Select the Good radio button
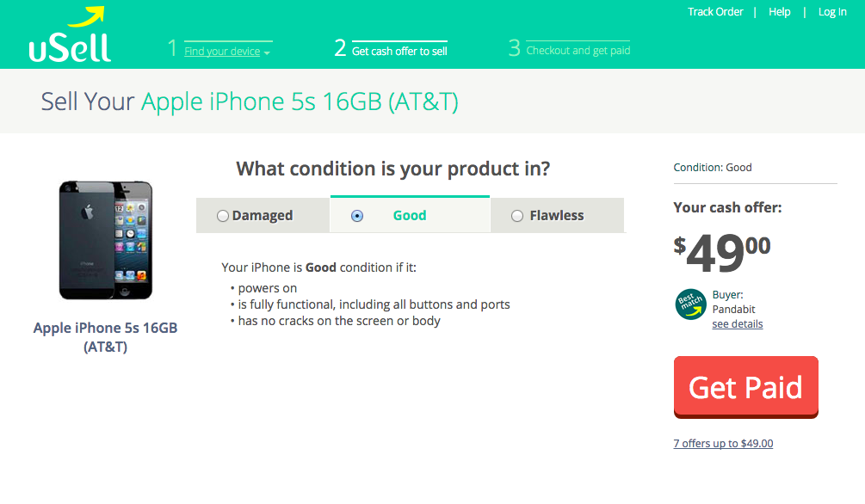The image size is (865, 504). 357,216
